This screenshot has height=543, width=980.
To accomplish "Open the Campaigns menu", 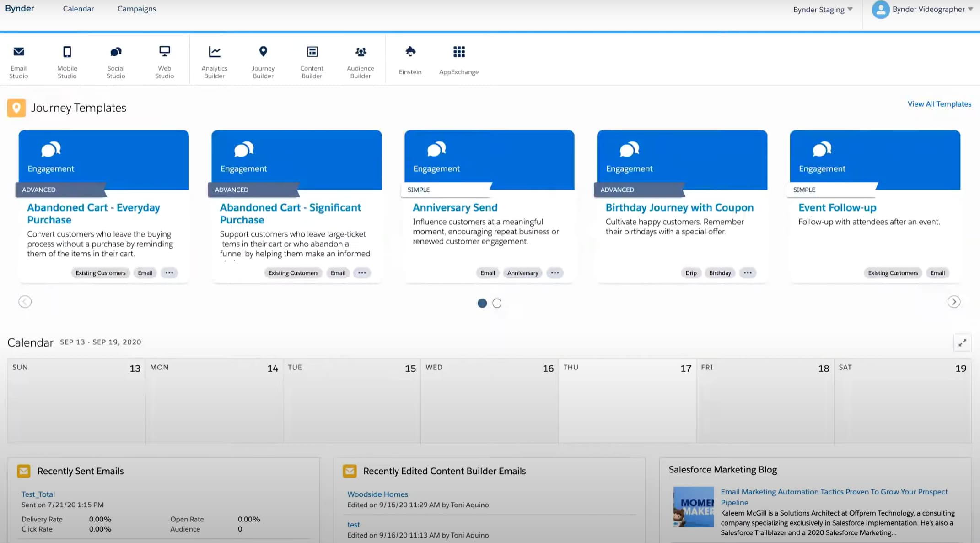I will (x=136, y=9).
